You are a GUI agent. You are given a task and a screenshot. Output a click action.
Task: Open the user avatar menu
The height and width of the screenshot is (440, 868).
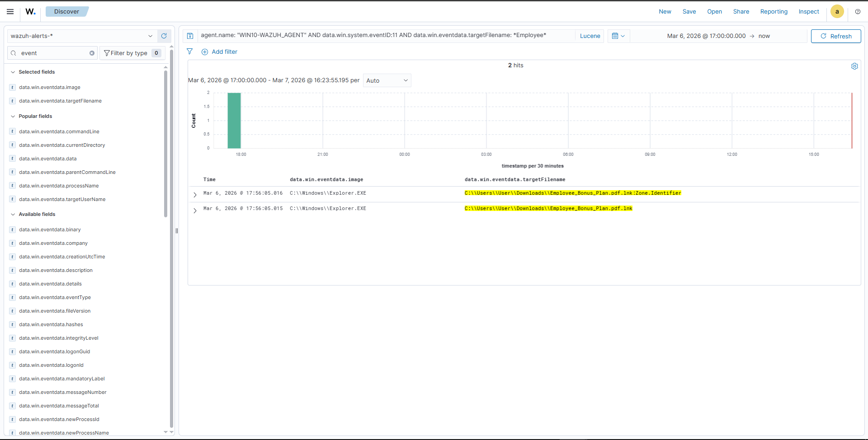click(837, 12)
